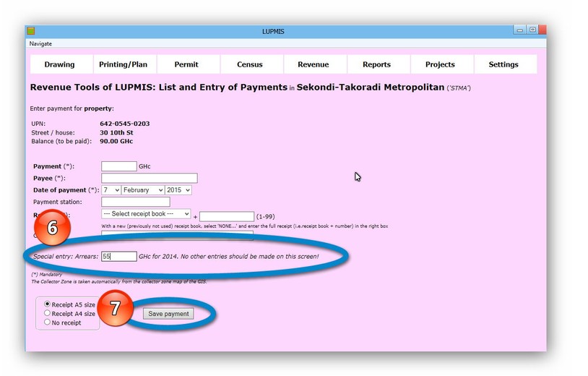Go to the Permit tab
The width and height of the screenshot is (588, 376).
(x=186, y=64)
